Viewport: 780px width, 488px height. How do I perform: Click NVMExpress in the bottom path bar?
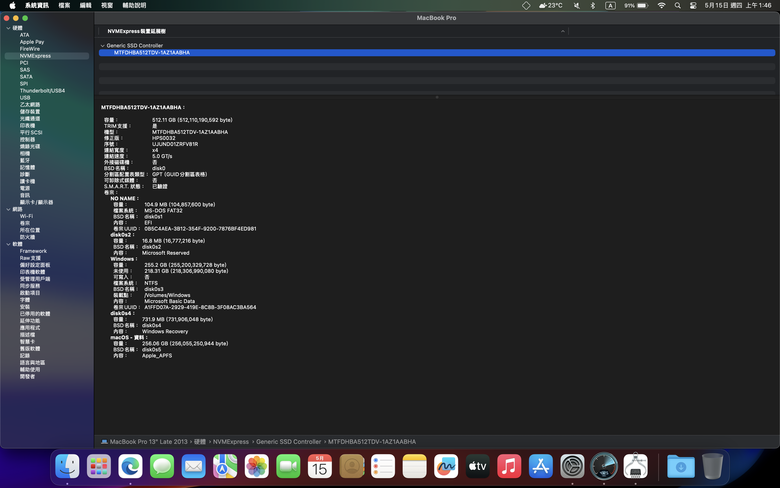pyautogui.click(x=231, y=442)
